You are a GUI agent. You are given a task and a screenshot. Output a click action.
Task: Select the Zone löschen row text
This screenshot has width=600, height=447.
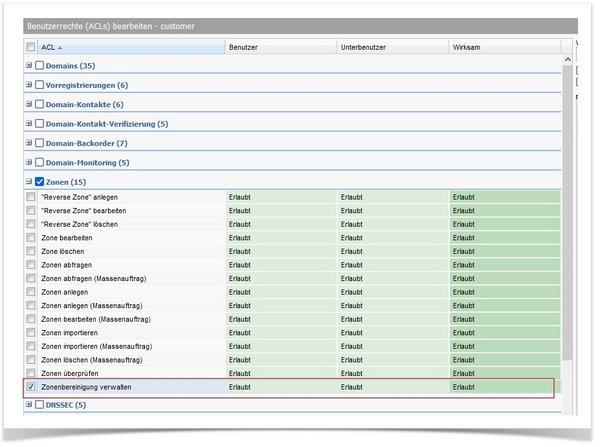point(63,251)
